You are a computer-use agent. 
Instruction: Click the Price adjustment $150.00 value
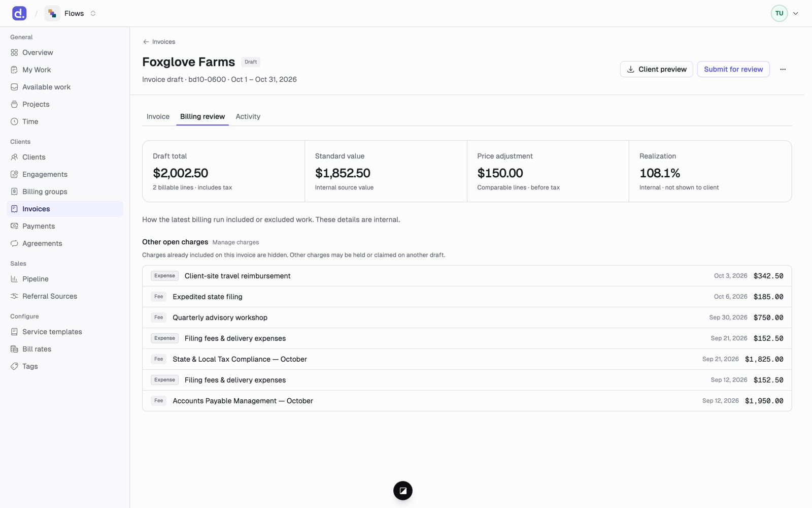coord(500,173)
